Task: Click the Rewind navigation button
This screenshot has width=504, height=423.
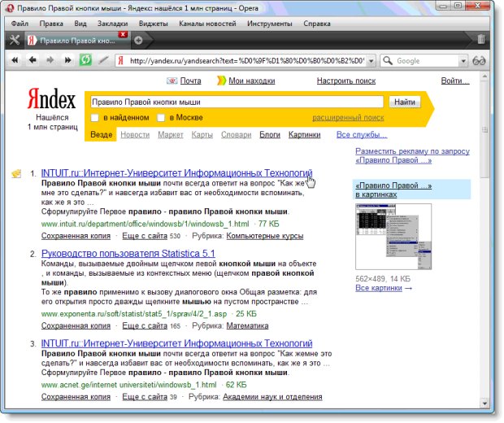Action: (x=15, y=60)
